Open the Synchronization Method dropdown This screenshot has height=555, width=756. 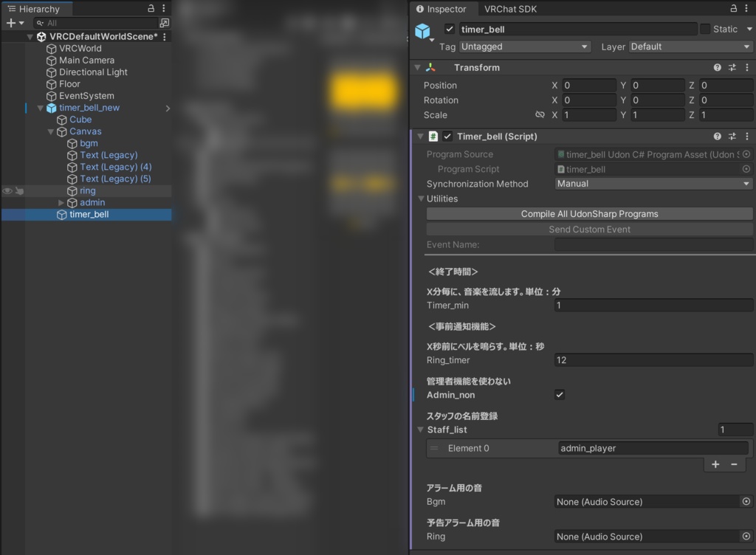[654, 184]
